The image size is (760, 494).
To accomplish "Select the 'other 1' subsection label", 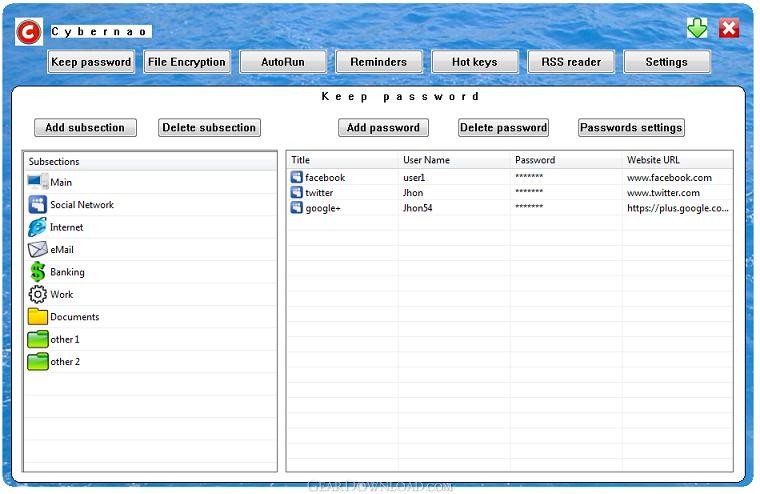I will (x=64, y=339).
